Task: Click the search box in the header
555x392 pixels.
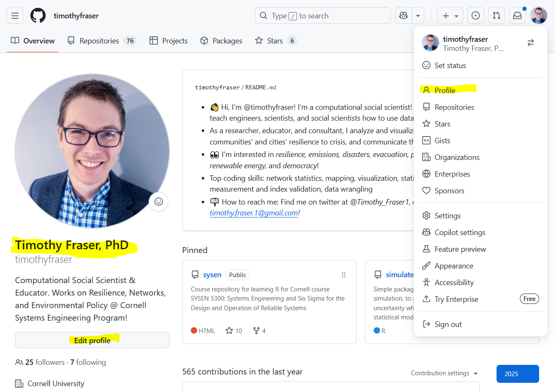Action: click(x=323, y=16)
